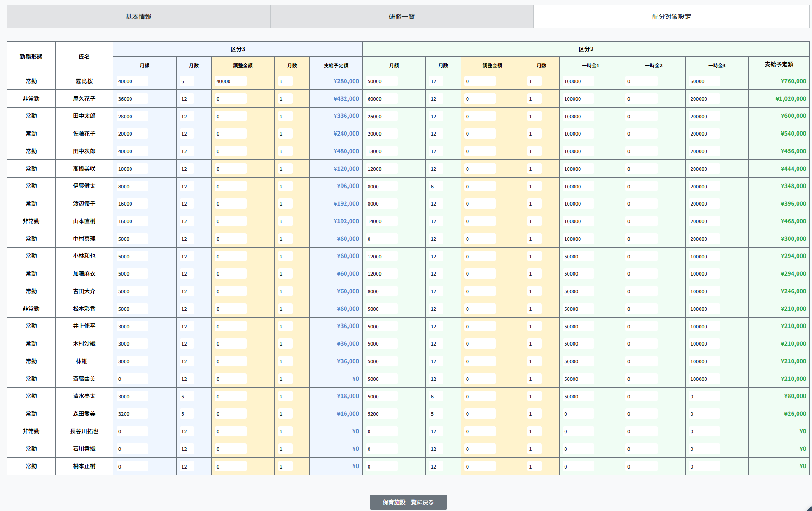Switch to the 基本情報 tab
812x511 pixels.
(138, 17)
